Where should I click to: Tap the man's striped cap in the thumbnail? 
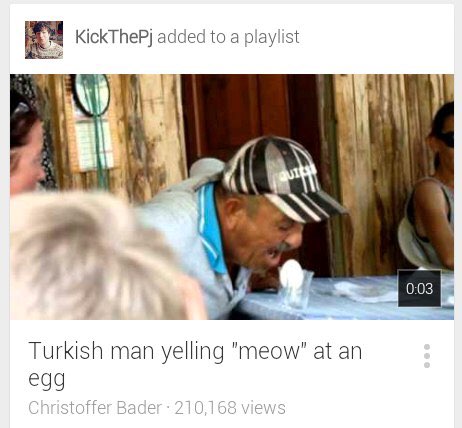[283, 178]
